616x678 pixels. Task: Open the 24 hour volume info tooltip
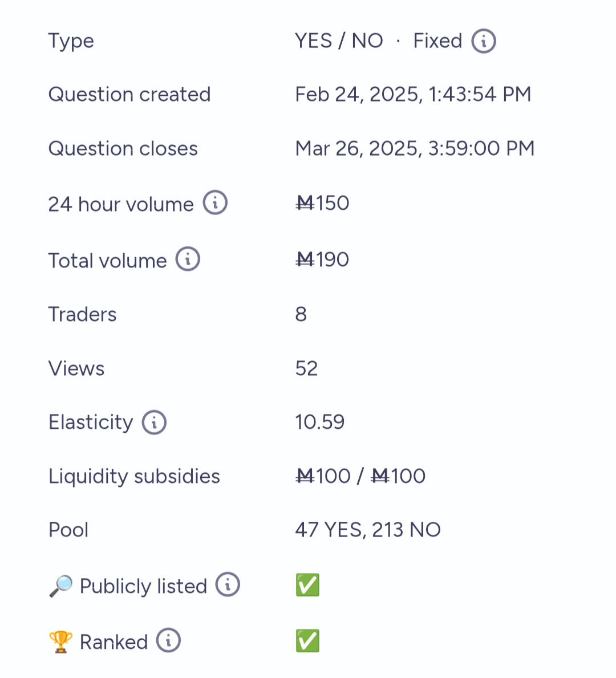[215, 202]
